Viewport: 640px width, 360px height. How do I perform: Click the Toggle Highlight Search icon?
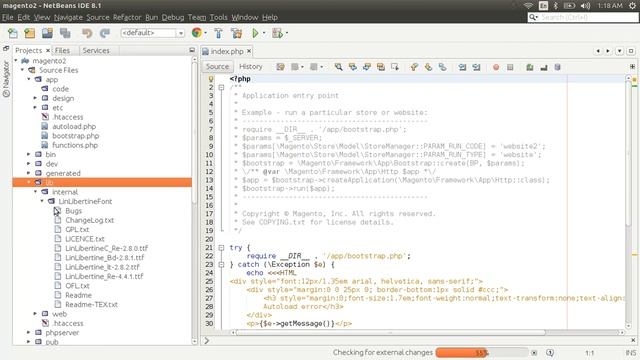381,67
